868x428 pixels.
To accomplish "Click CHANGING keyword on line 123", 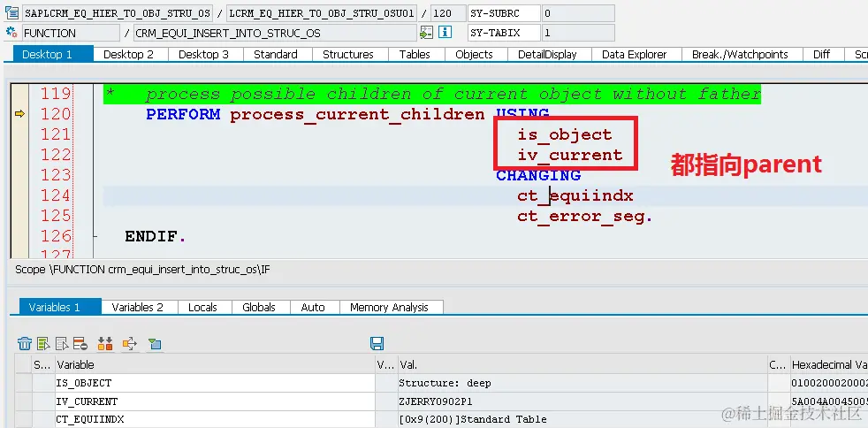I will [538, 175].
